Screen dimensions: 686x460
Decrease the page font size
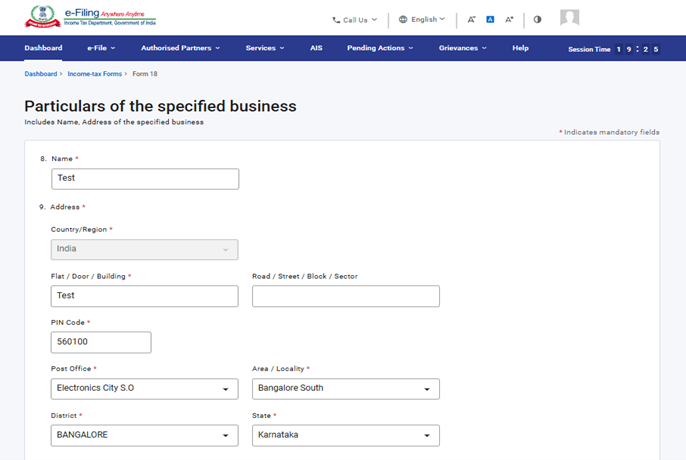(471, 19)
